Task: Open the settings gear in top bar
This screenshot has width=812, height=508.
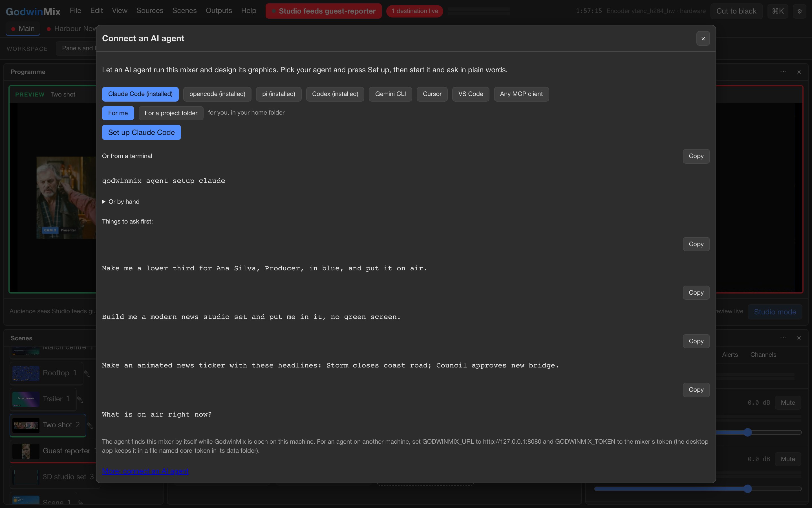Action: [799, 11]
